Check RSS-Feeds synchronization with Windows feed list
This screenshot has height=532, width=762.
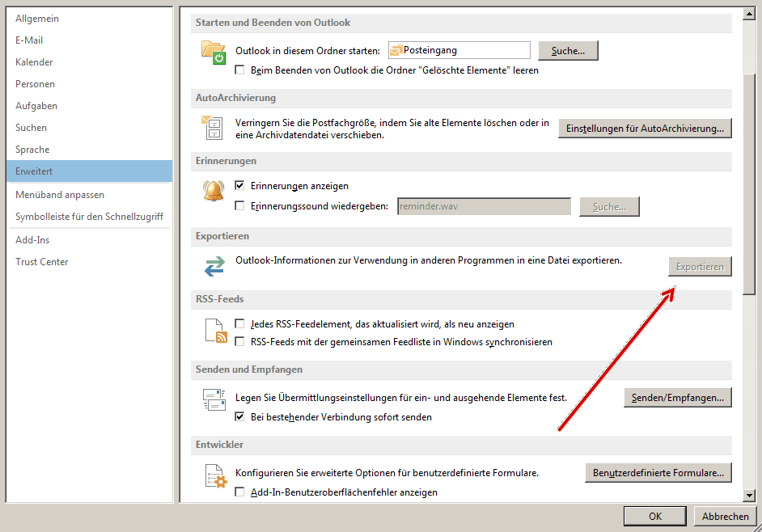(x=239, y=342)
